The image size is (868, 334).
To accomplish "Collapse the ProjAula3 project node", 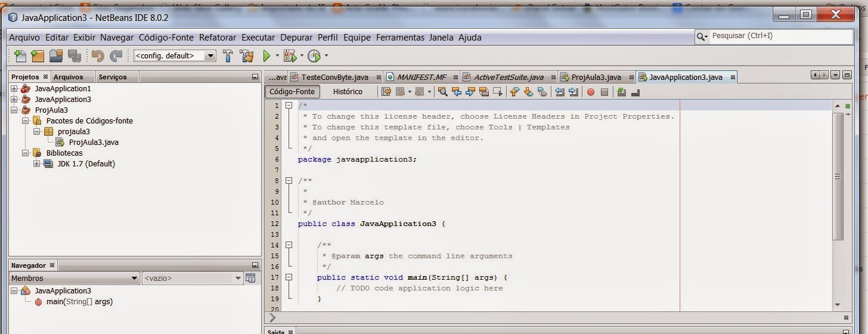I will click(x=14, y=110).
